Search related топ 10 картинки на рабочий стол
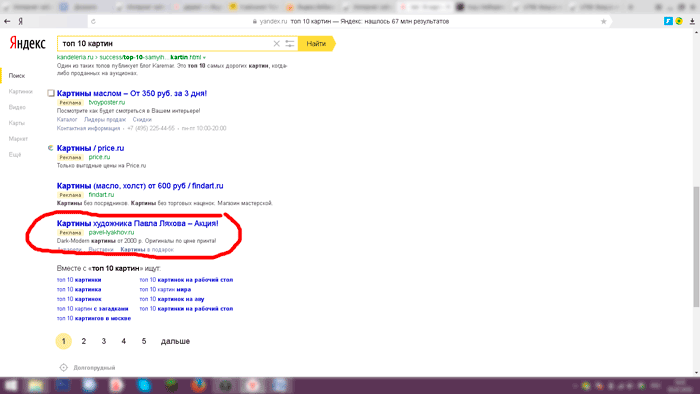700x394 pixels. click(186, 308)
